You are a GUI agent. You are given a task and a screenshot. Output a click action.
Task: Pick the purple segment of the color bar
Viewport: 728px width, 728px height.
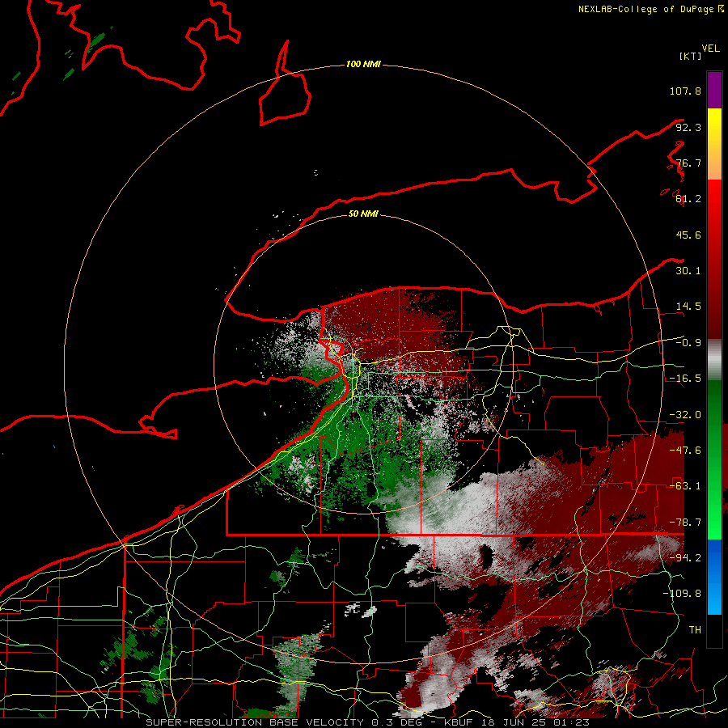coord(714,90)
